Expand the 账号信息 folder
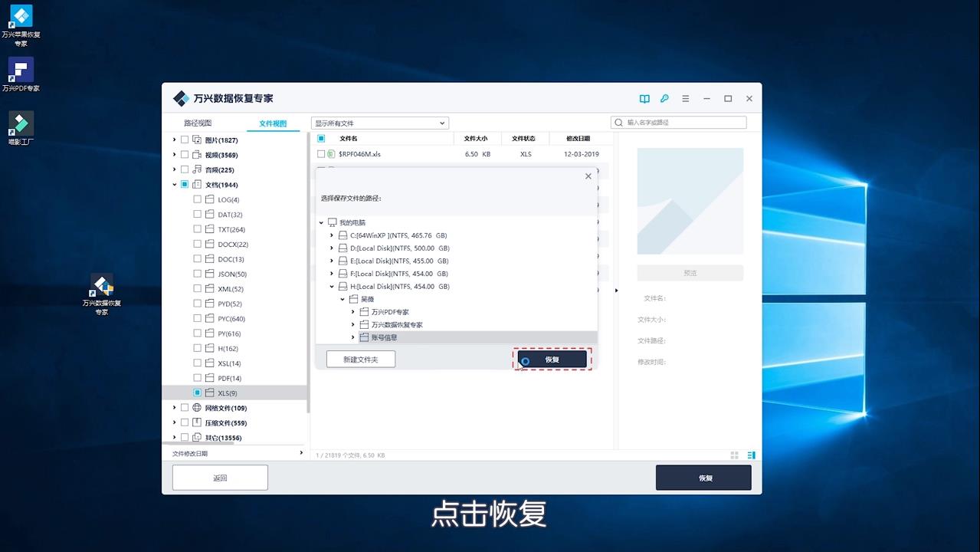 (x=353, y=337)
